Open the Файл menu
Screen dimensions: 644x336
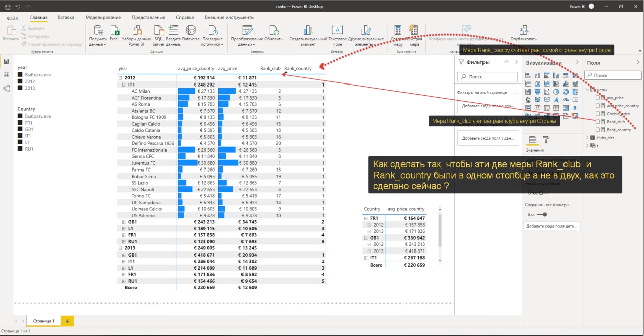coord(12,18)
